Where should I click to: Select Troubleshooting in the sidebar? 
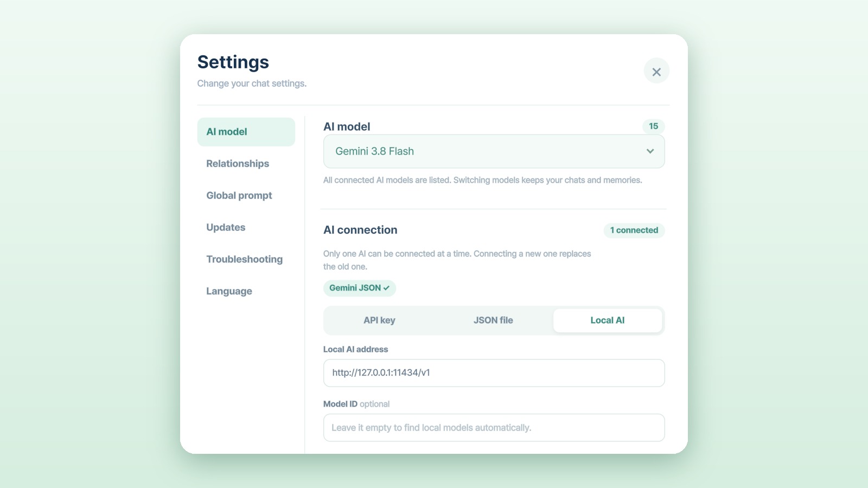246,259
